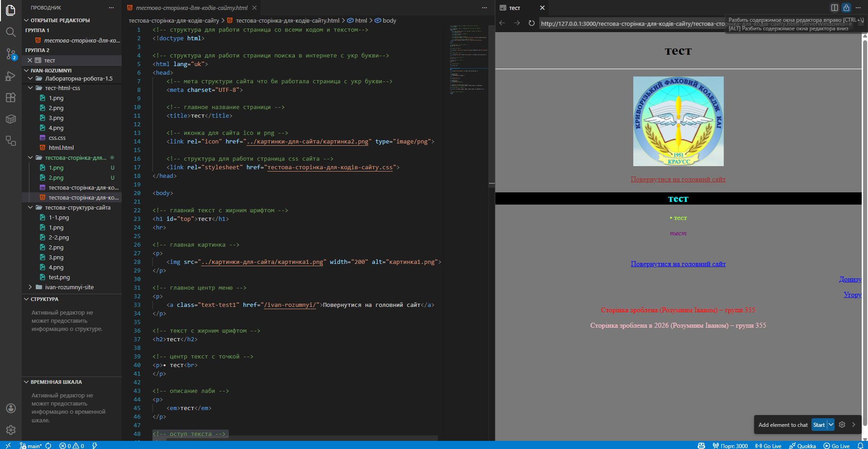868x449 pixels.
Task: Open Source Control view with badge 2
Action: click(10, 54)
